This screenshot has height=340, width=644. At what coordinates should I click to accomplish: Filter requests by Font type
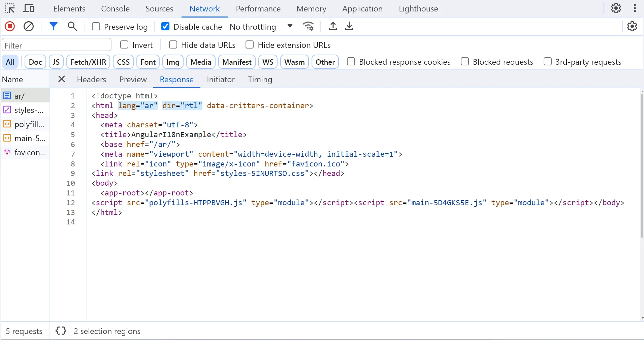click(148, 62)
